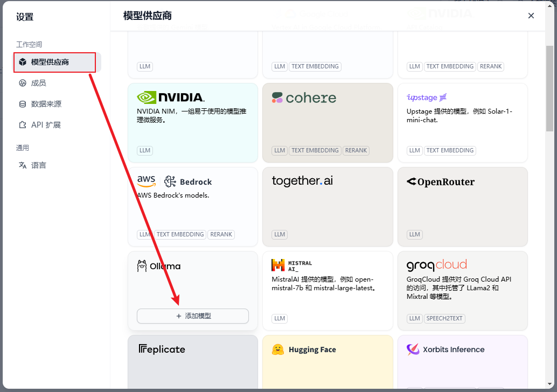This screenshot has width=557, height=392.
Task: Open the 成员 settings section
Action: pos(58,83)
